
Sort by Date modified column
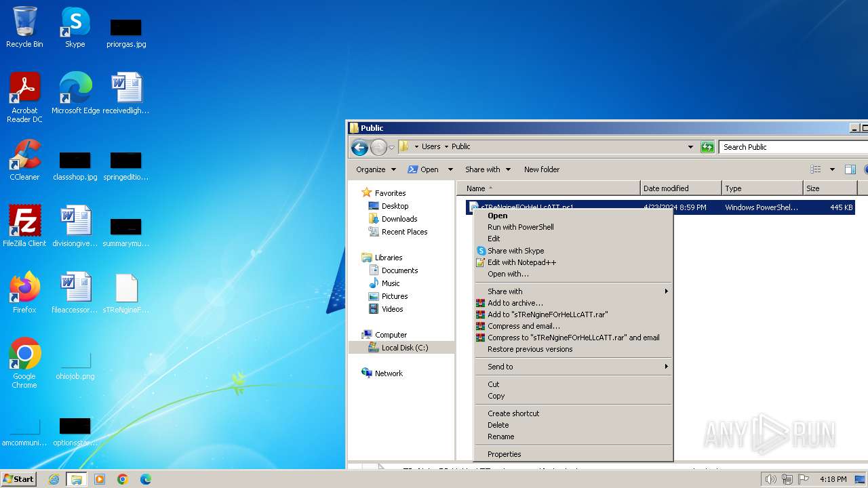click(680, 188)
